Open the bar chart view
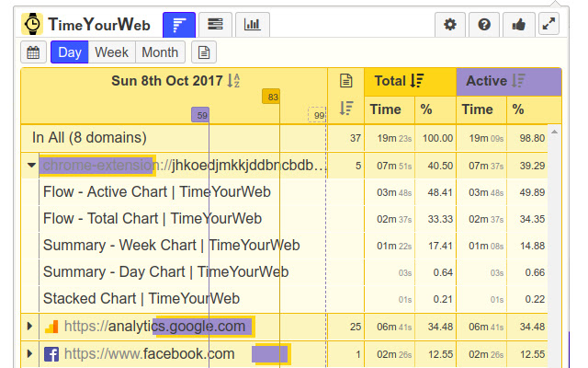The width and height of the screenshot is (588, 368). pyautogui.click(x=252, y=25)
